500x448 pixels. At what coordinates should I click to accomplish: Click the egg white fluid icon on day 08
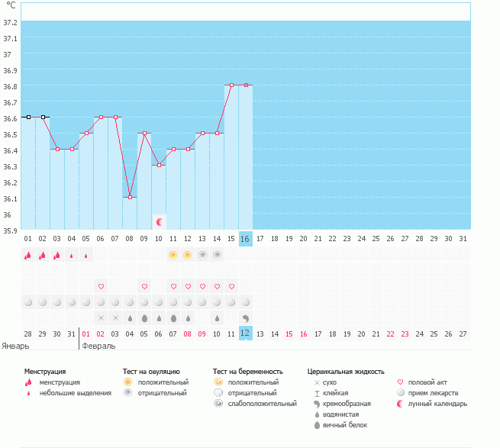pos(130,317)
